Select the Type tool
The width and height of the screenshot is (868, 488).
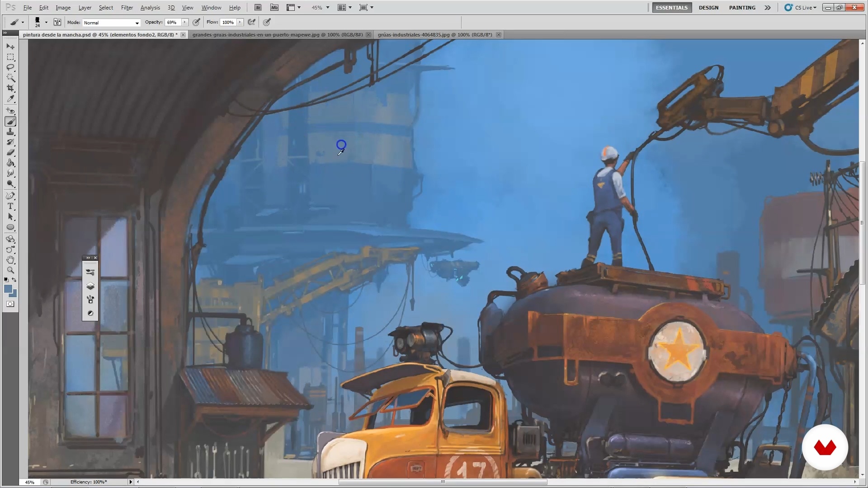(10, 206)
